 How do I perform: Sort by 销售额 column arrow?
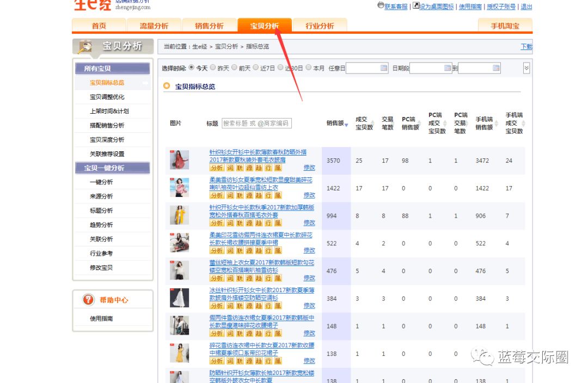(x=346, y=126)
